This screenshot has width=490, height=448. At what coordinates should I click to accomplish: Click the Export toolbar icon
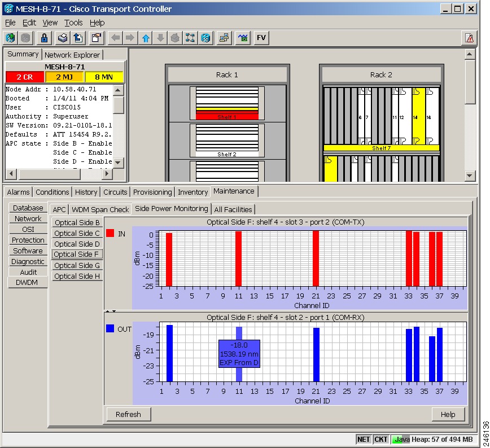(78, 38)
